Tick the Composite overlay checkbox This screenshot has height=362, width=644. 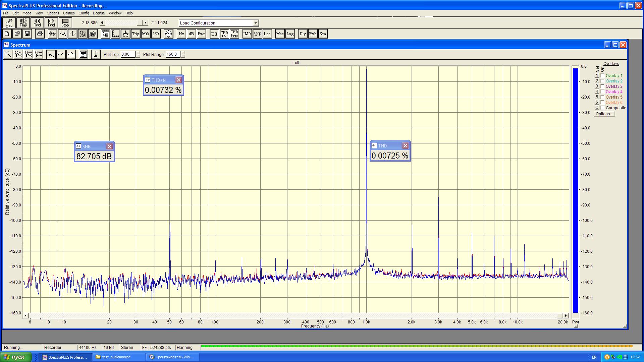tap(603, 108)
